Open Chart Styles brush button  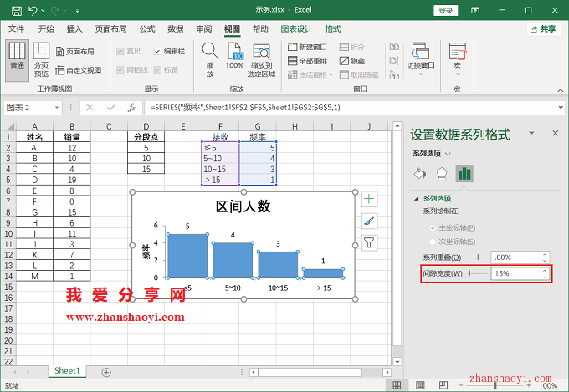369,221
